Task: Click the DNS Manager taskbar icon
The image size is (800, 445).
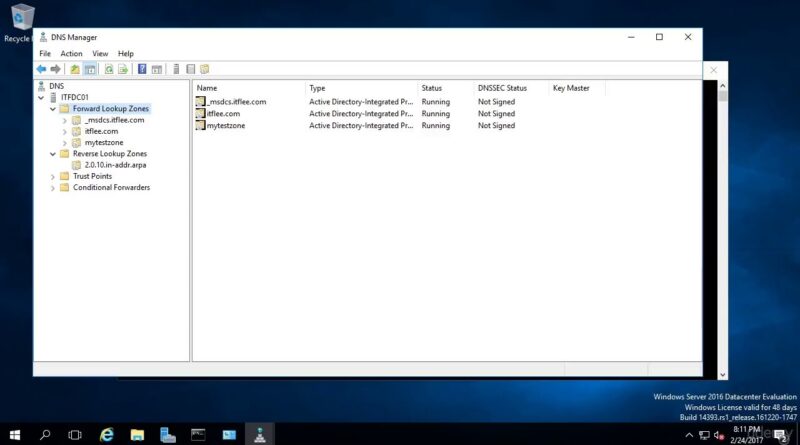Action: tap(260, 435)
